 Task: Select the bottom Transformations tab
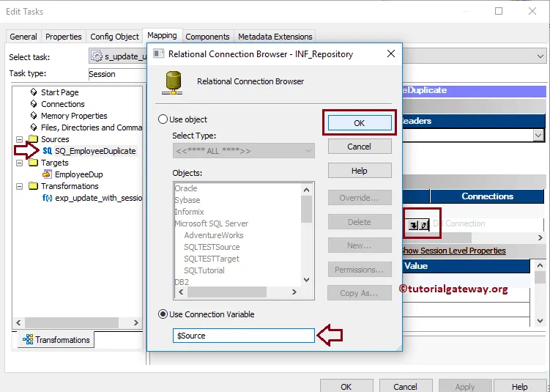pyautogui.click(x=56, y=340)
